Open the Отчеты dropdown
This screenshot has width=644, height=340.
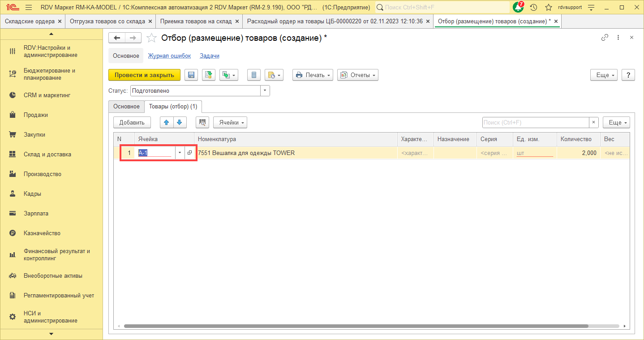(357, 75)
